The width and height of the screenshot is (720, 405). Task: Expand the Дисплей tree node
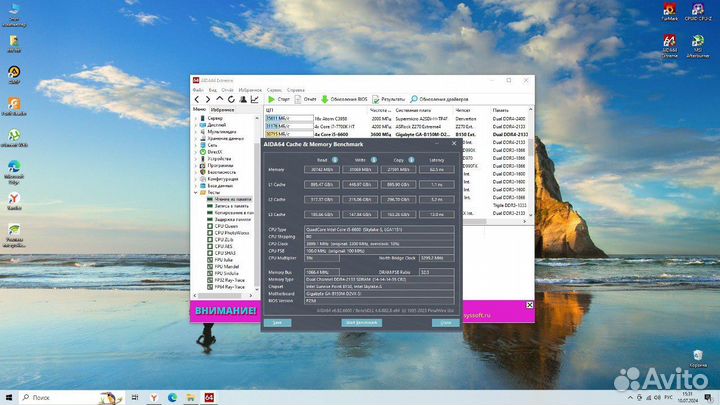(x=196, y=125)
